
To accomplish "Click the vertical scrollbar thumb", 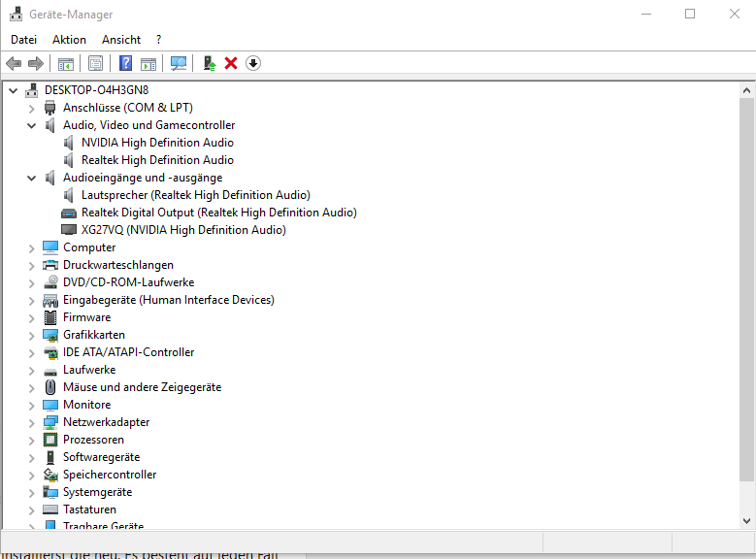I will click(746, 289).
